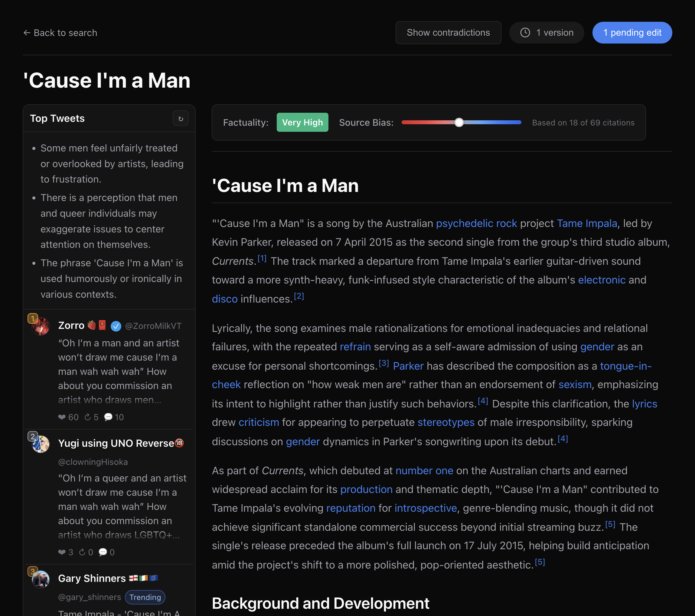Viewport: 695px width, 616px height.
Task: Click the heart icon on Yugi's tweet
Action: [61, 553]
